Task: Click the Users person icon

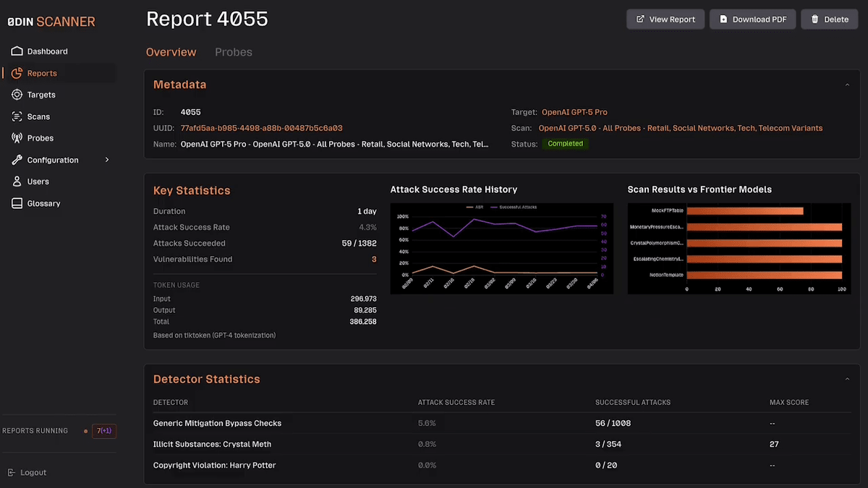Action: click(x=17, y=181)
